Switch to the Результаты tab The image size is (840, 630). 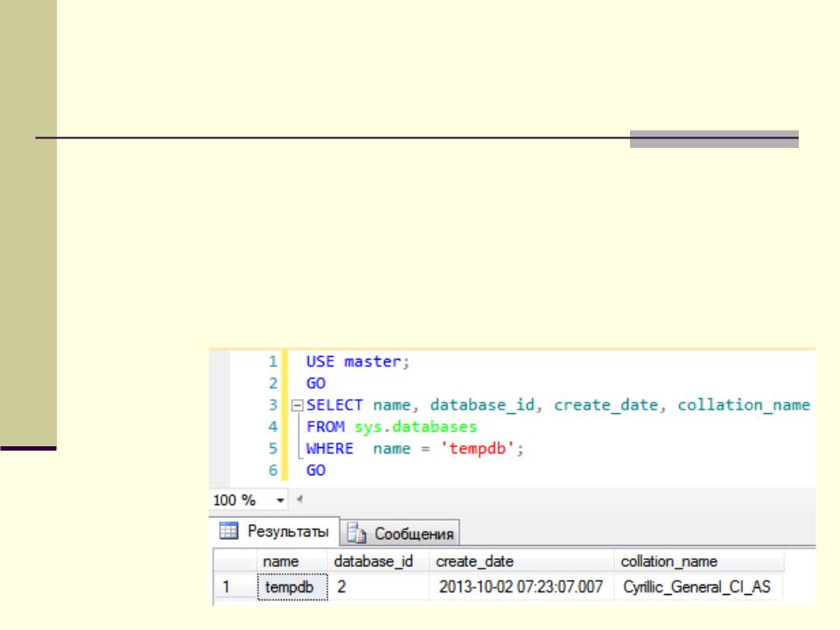pyautogui.click(x=274, y=531)
